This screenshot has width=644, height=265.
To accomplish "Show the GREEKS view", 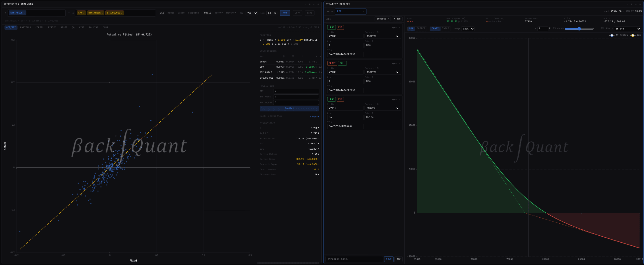I will click(x=421, y=28).
